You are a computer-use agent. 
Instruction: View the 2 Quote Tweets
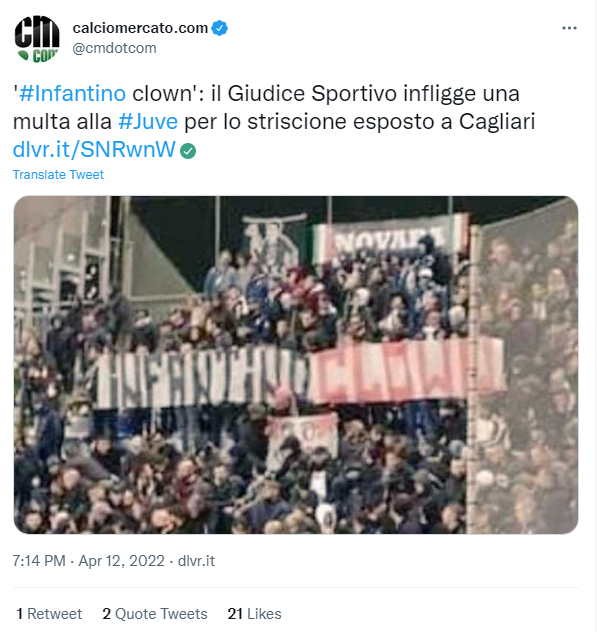[155, 613]
